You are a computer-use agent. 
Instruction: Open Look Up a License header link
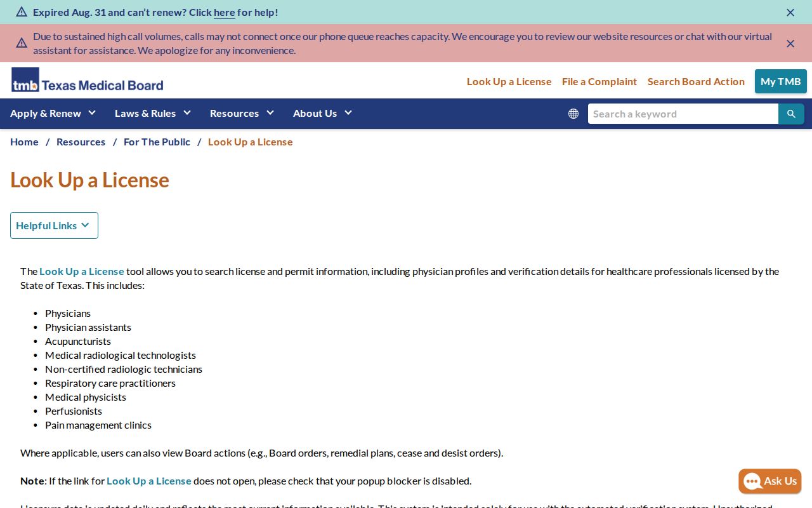[509, 81]
